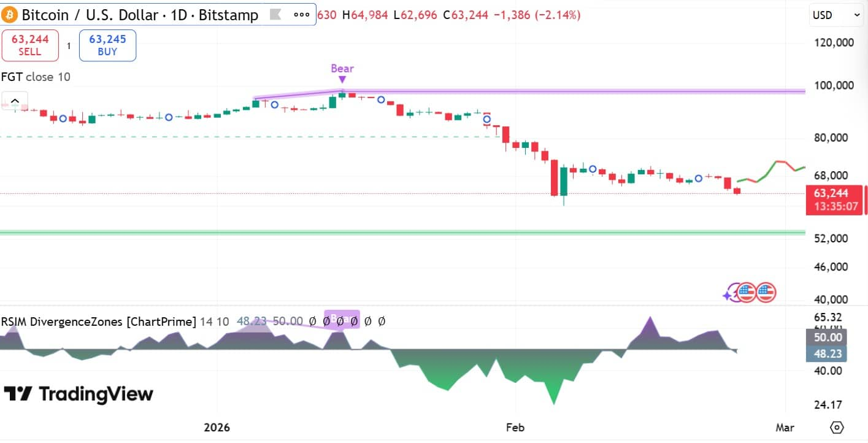Click the 63,245 BUY button
Screen dimensions: 868x443
[107, 45]
